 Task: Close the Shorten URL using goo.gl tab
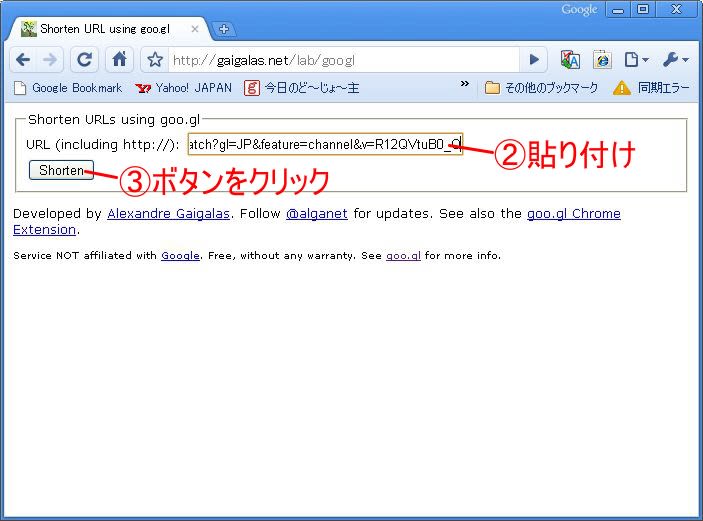tap(195, 29)
